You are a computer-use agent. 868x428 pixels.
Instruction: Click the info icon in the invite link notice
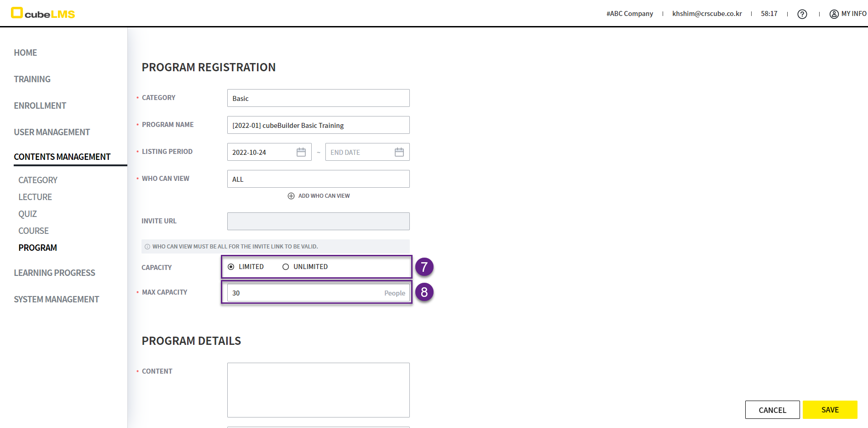(147, 247)
